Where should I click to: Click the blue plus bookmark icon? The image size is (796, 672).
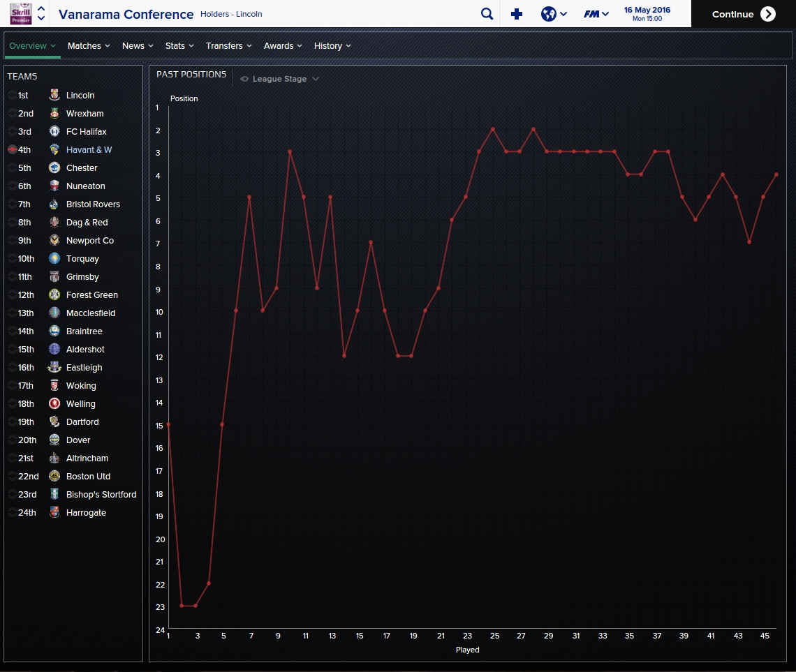[517, 14]
